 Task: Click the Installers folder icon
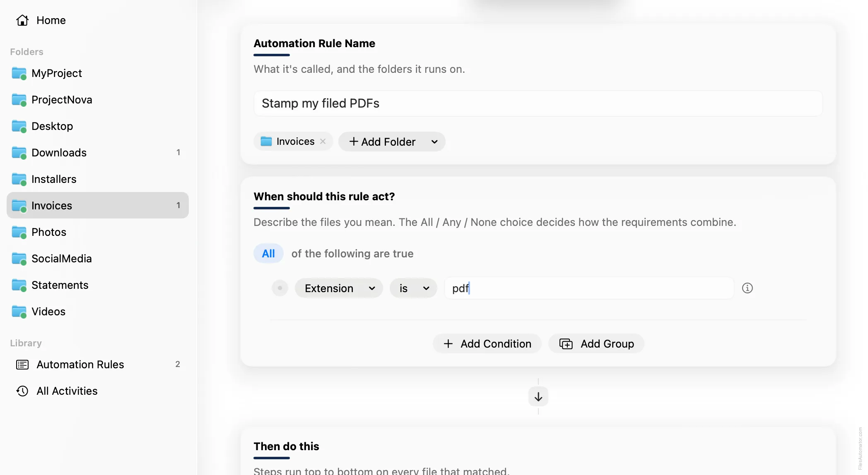click(19, 179)
